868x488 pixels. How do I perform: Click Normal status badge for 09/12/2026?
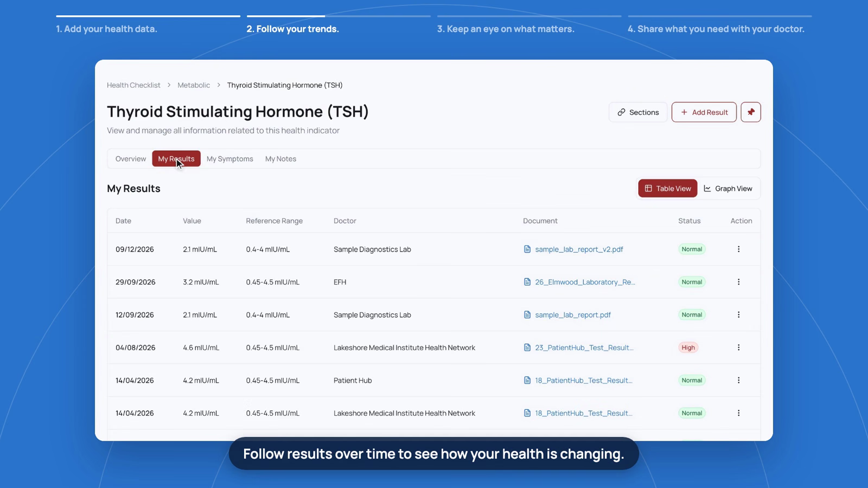(692, 249)
